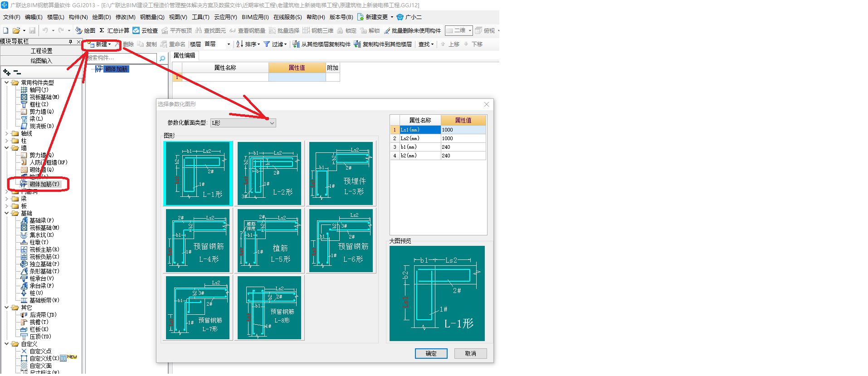Launch 云检查 cloud check
868x376 pixels.
point(145,30)
